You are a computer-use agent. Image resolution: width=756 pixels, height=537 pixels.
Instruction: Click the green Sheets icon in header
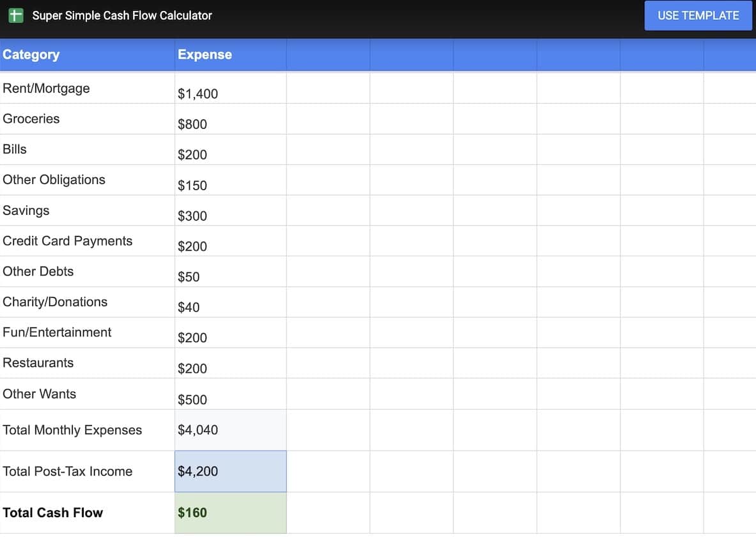(16, 15)
